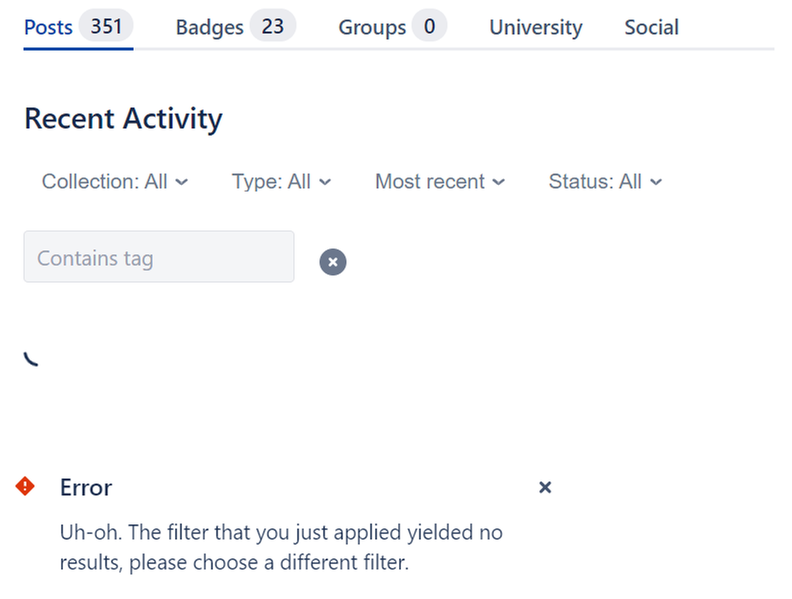792x599 pixels.
Task: Switch to the Badges tab
Action: click(x=236, y=27)
